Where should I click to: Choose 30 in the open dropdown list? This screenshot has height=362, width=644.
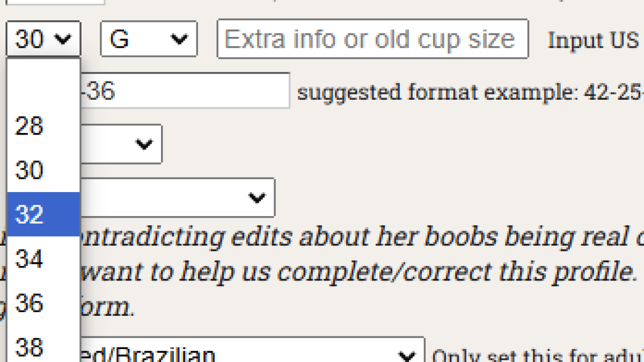coord(43,170)
